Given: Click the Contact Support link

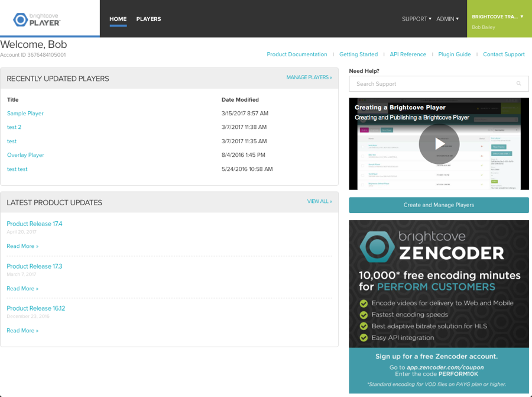Looking at the screenshot, I should 504,54.
